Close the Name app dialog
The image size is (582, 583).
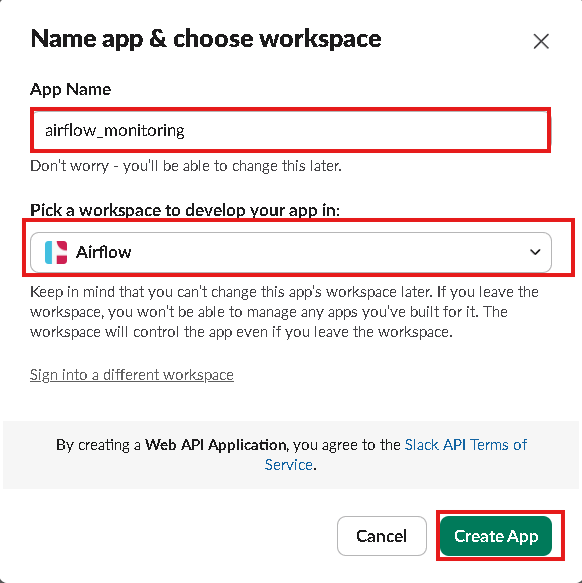pyautogui.click(x=541, y=41)
